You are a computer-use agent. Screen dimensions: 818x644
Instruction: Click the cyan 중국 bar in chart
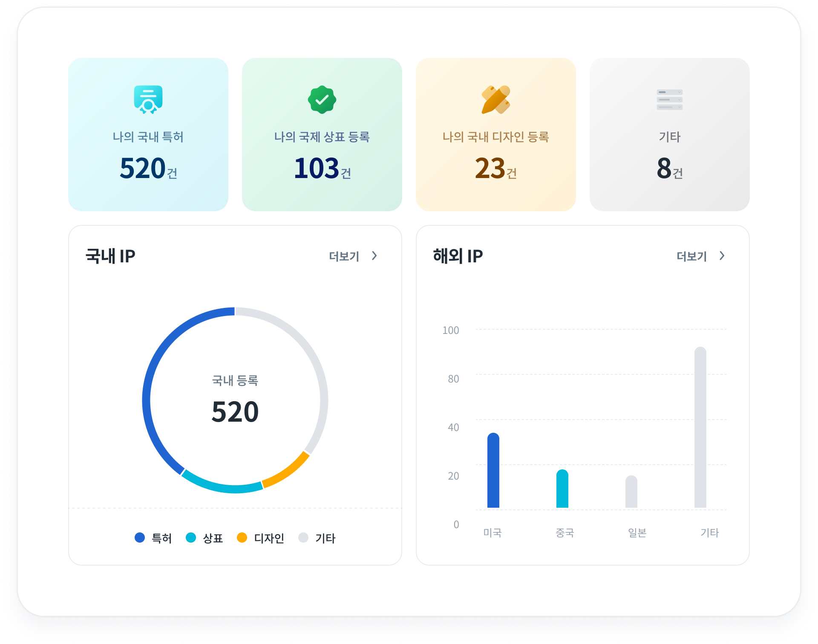tap(562, 489)
